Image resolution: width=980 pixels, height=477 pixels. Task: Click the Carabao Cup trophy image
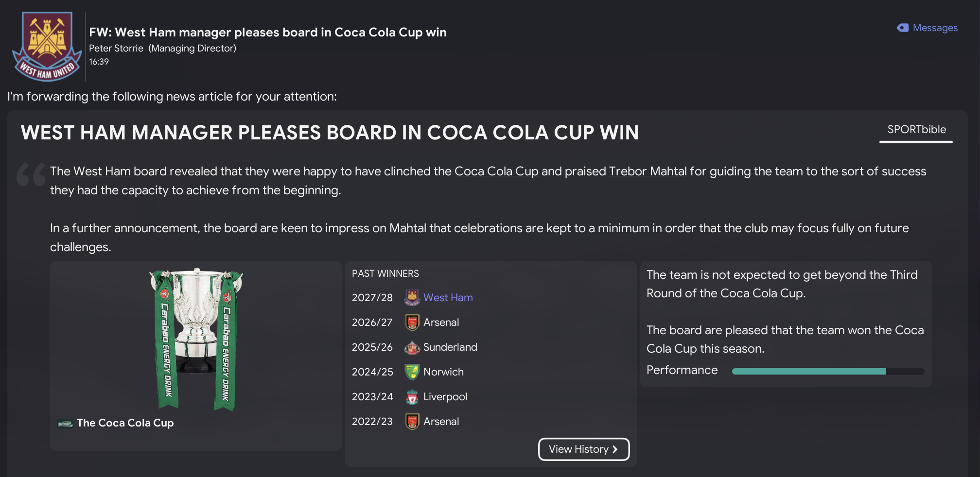(x=196, y=339)
